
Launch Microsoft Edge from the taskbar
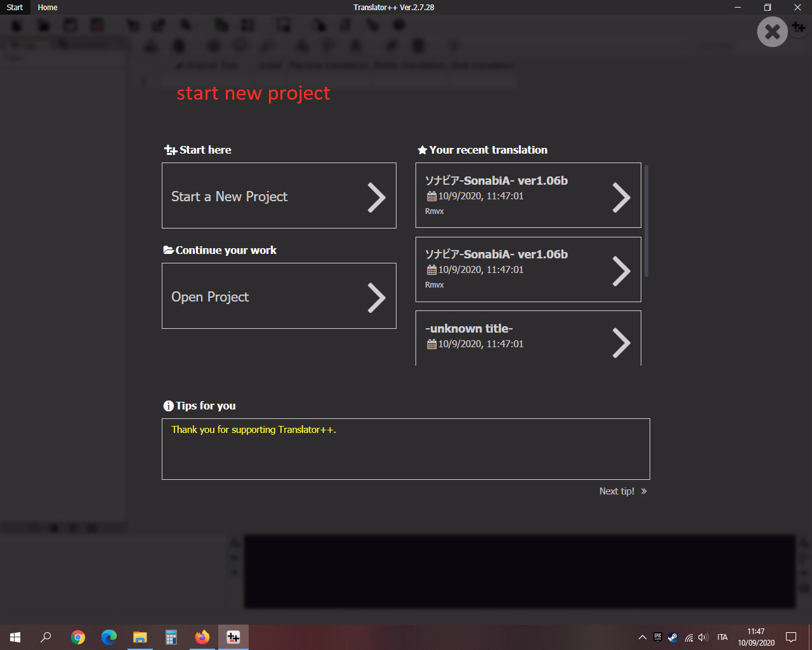pyautogui.click(x=109, y=637)
